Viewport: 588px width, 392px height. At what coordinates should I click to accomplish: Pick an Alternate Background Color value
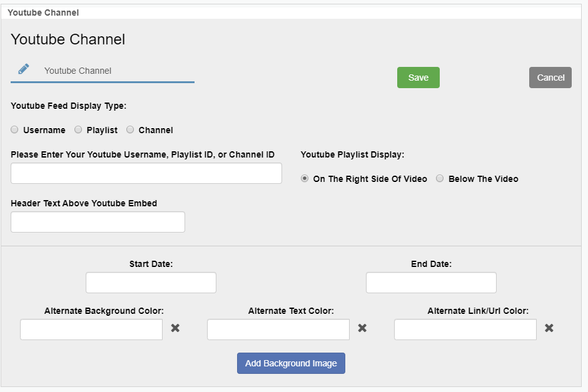pos(91,329)
